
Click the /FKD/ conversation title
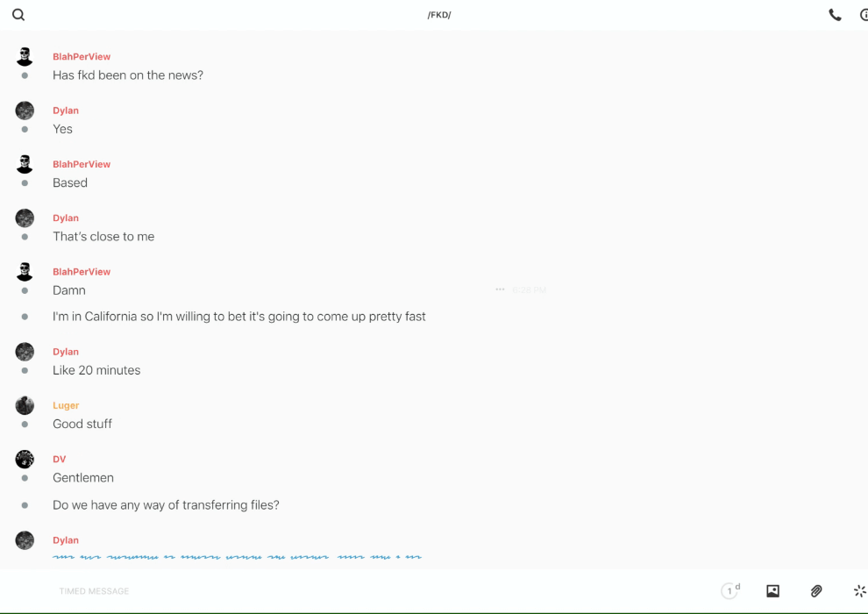pos(439,15)
